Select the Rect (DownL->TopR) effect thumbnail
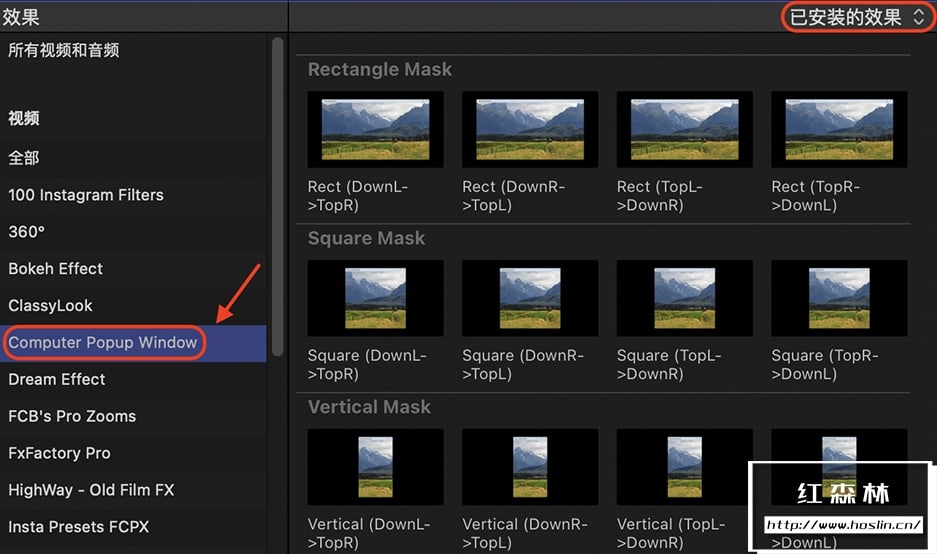 [376, 130]
